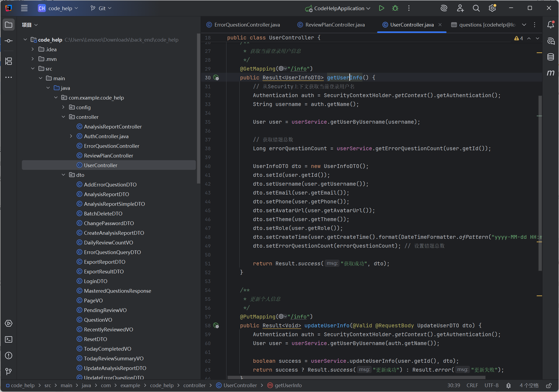Show the hidden editor tabs list

pos(524,25)
